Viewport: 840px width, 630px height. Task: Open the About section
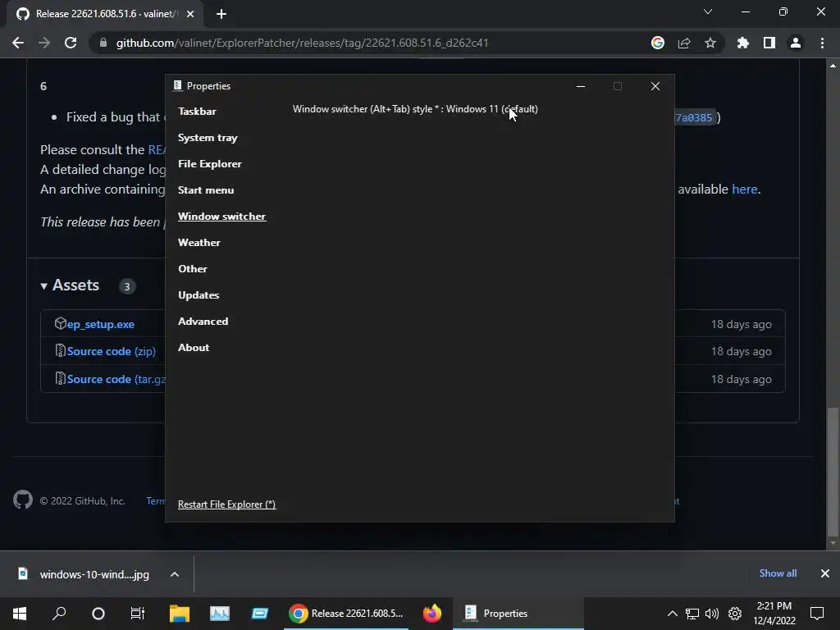pos(194,348)
